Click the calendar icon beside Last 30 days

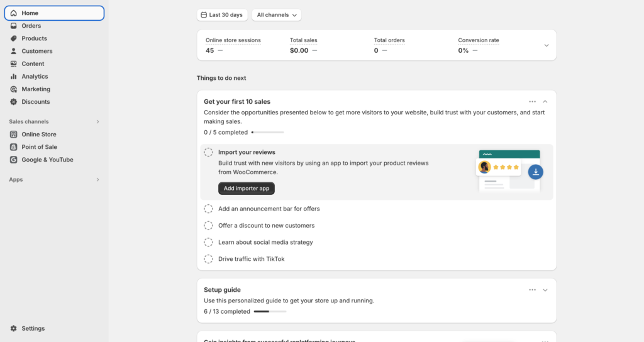tap(204, 15)
